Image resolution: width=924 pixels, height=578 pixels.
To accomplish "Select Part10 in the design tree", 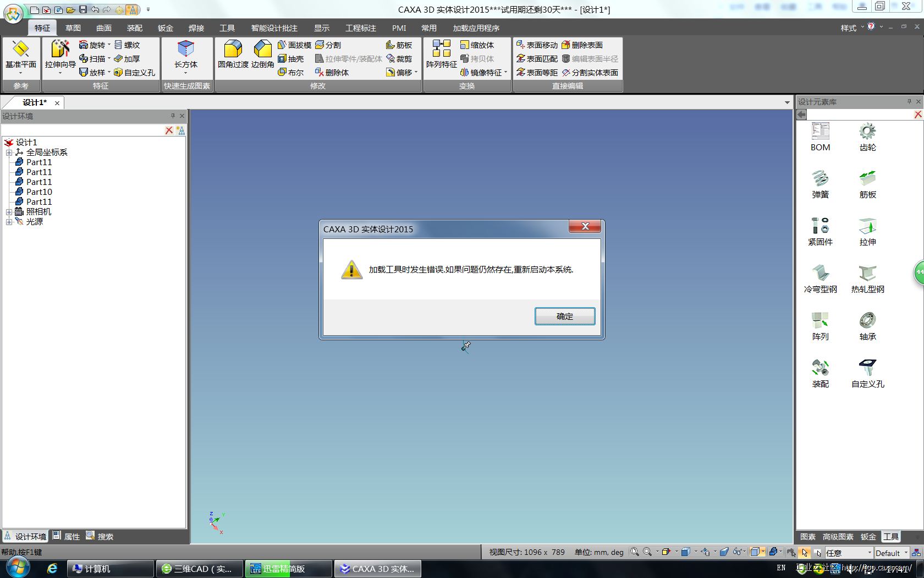I will coord(39,192).
